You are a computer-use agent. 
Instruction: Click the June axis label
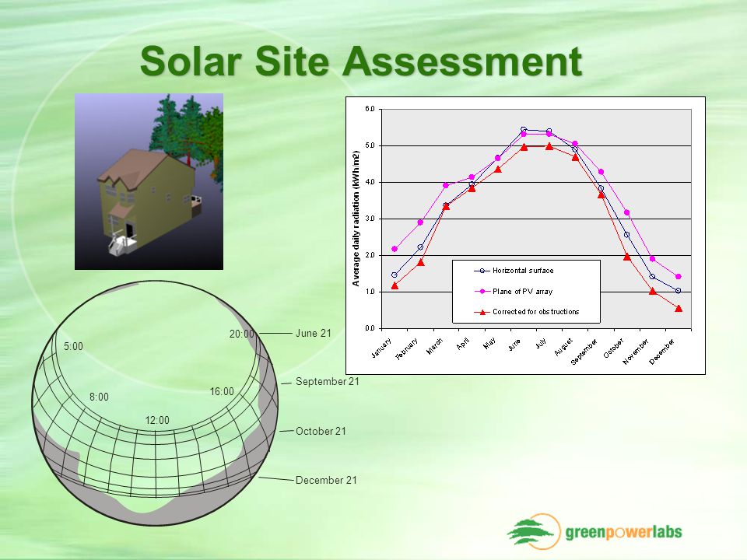click(x=514, y=345)
